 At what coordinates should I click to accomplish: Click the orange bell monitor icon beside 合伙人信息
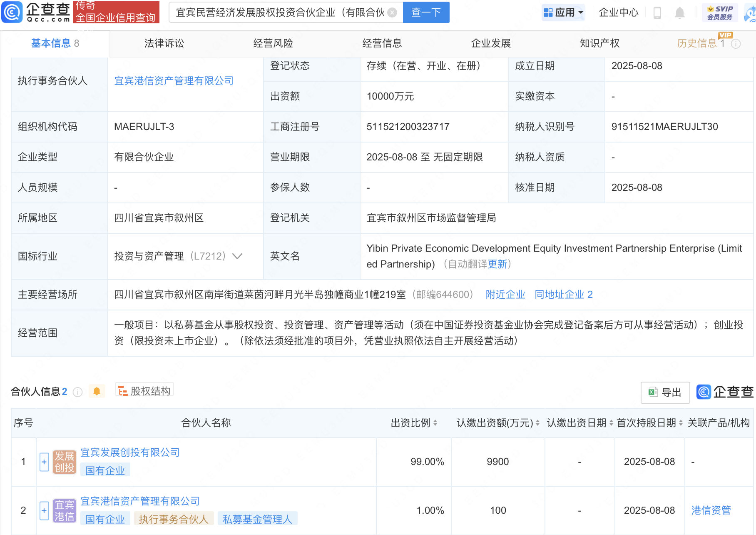(97, 391)
